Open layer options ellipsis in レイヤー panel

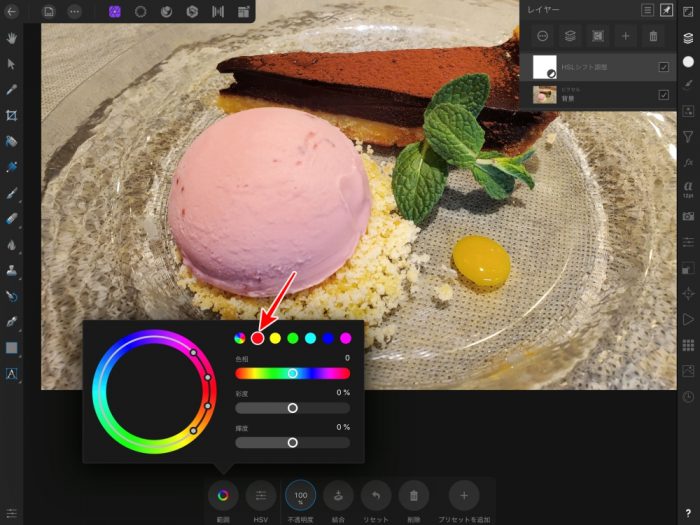click(542, 36)
